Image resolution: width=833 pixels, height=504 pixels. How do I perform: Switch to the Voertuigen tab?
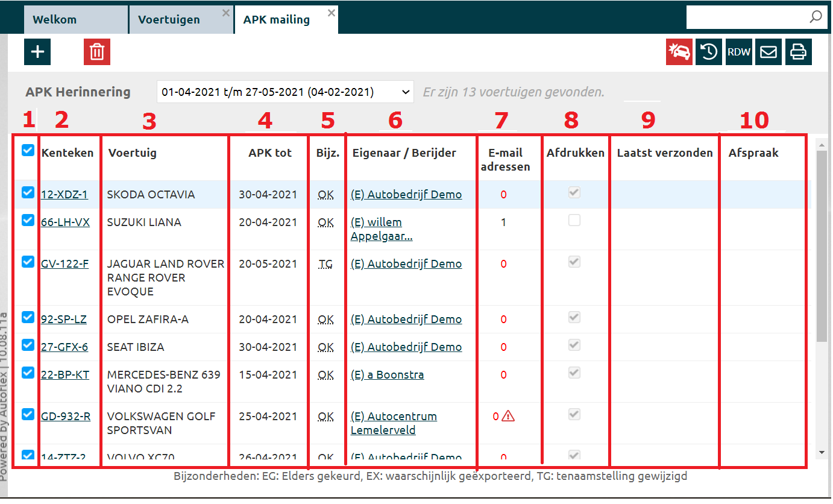(x=169, y=20)
